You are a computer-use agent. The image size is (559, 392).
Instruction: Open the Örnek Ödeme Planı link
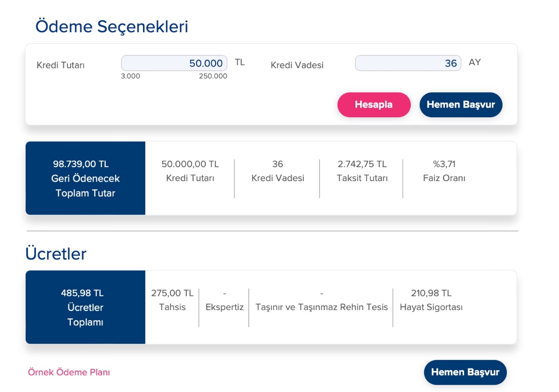click(69, 372)
